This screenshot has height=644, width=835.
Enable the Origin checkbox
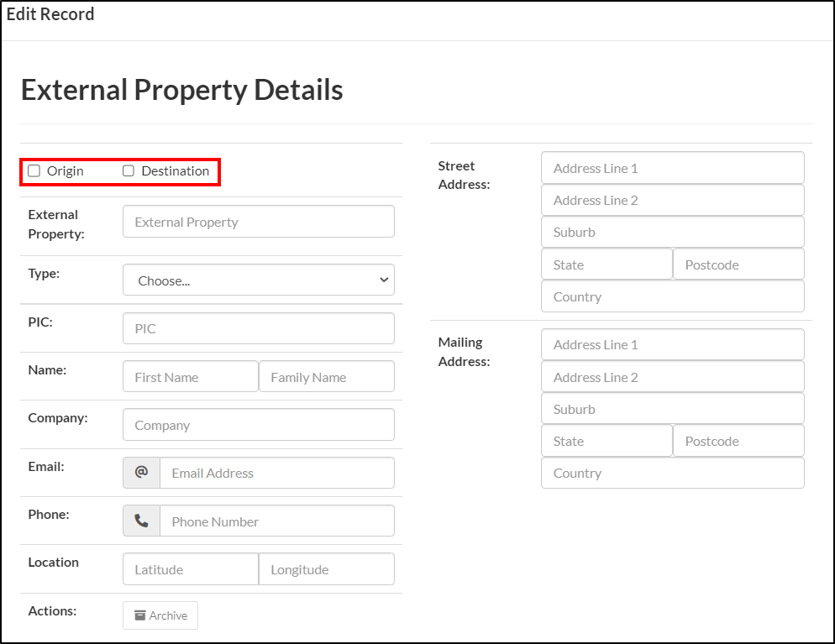tap(34, 170)
